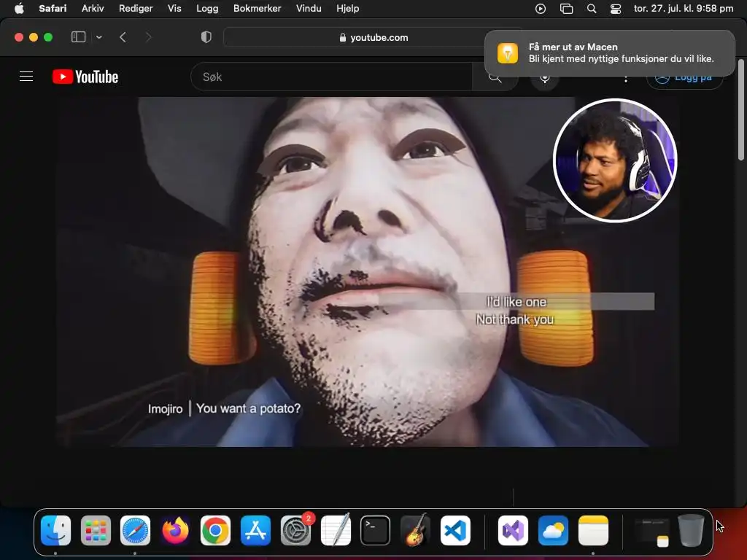The width and height of the screenshot is (747, 560).
Task: Start voice search with the microphone icon
Action: [x=544, y=77]
